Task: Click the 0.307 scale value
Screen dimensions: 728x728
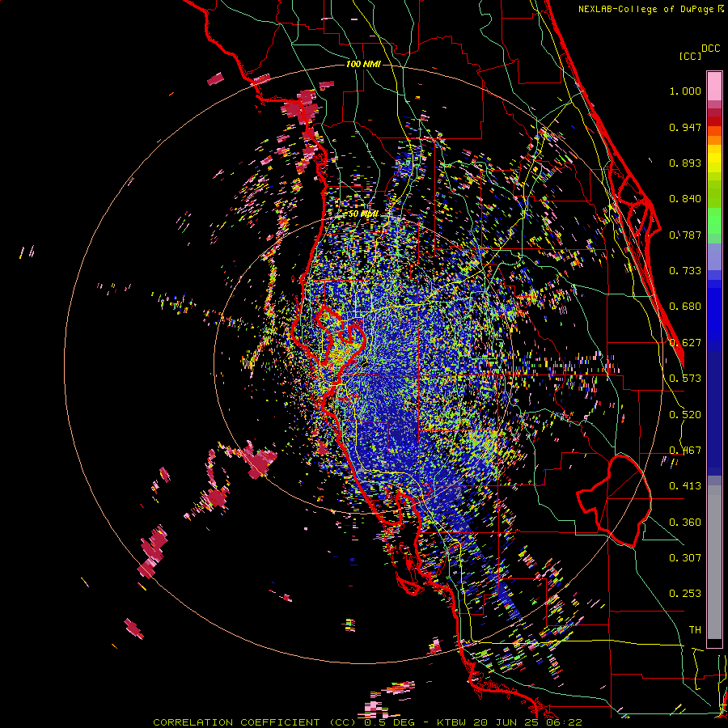Action: tap(685, 557)
